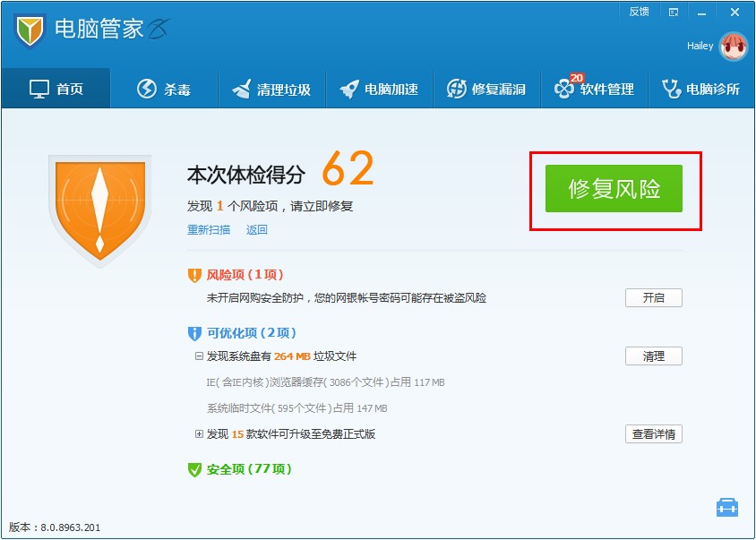
Task: Open 电脑加速 rocket icon
Action: pyautogui.click(x=349, y=89)
